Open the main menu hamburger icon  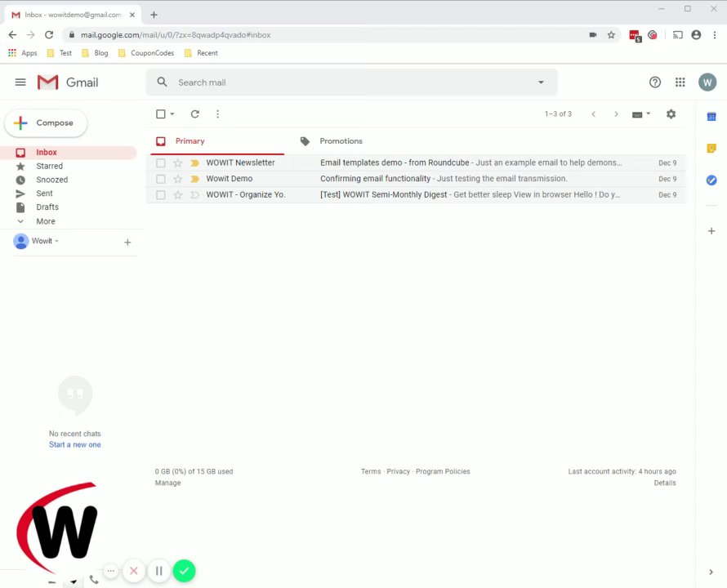click(20, 82)
